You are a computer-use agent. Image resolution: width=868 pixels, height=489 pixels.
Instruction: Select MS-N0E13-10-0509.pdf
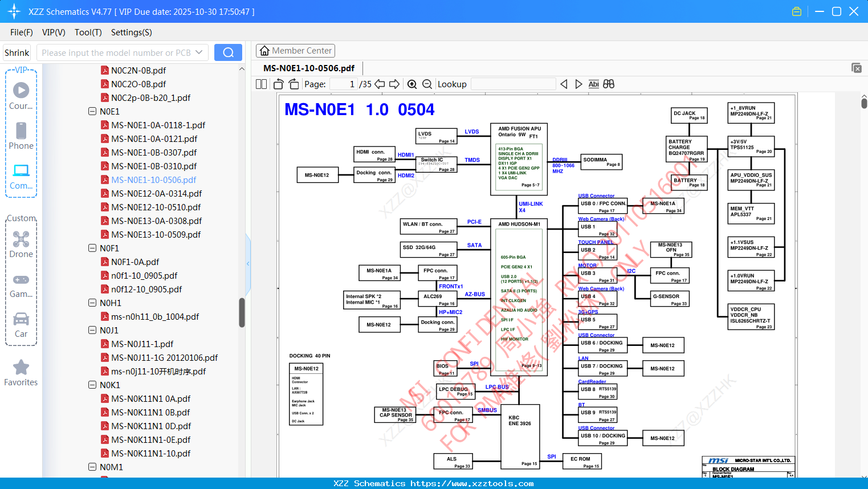click(156, 234)
